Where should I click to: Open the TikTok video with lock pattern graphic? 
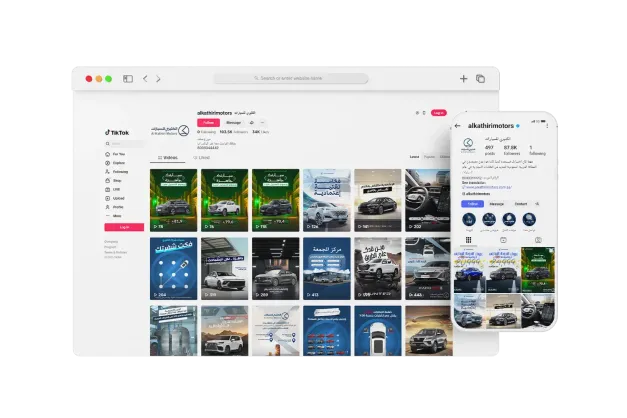[174, 268]
